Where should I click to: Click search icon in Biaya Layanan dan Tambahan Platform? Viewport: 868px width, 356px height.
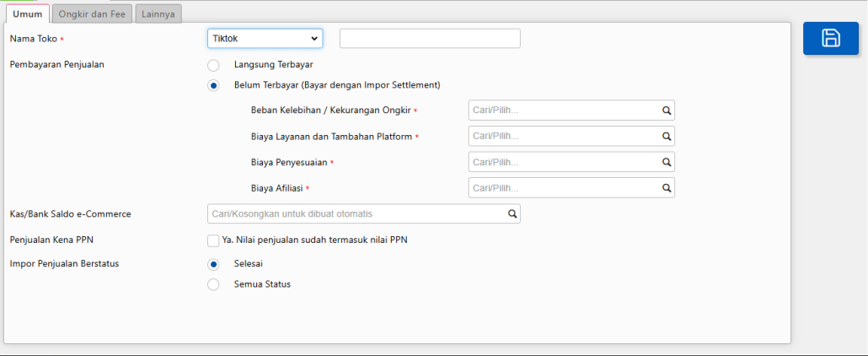click(x=665, y=137)
